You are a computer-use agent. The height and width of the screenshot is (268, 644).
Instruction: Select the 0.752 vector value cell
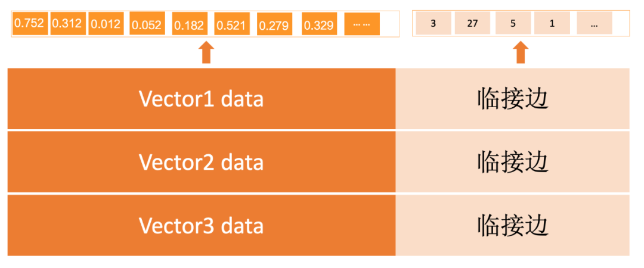[x=30, y=23]
